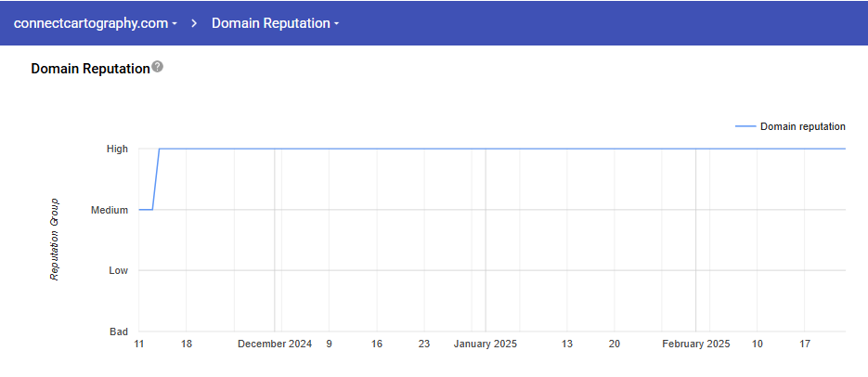Click the '23' date axis tick
Screen dimensions: 868x377
(x=424, y=344)
